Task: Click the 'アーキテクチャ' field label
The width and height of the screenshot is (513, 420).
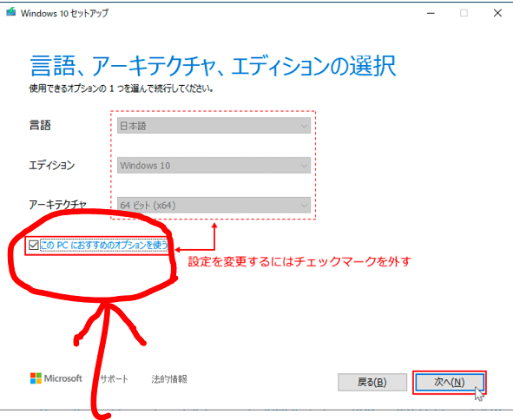Action: click(x=57, y=205)
